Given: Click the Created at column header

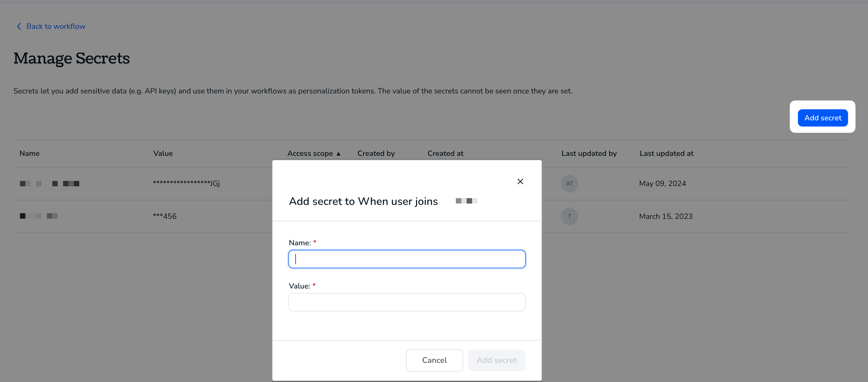Looking at the screenshot, I should 445,153.
